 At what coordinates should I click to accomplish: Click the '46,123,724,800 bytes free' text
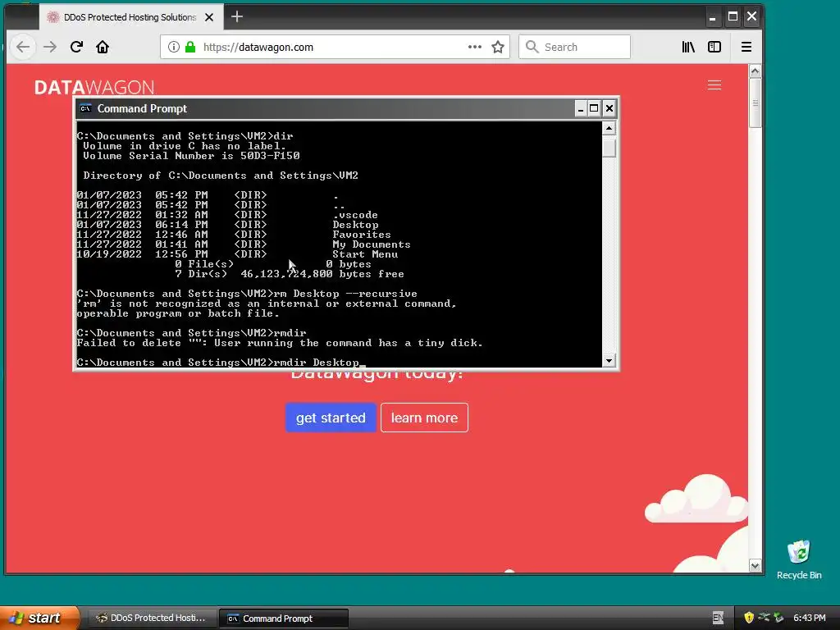[322, 274]
